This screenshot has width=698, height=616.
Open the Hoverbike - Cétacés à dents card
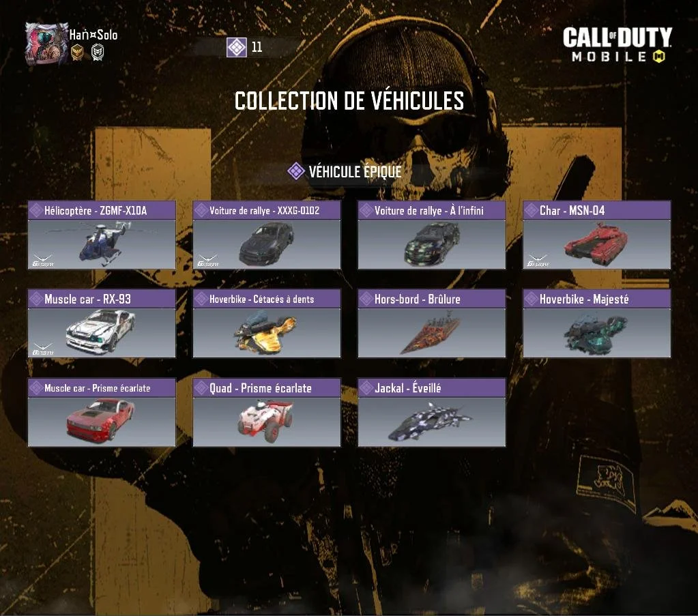(267, 323)
